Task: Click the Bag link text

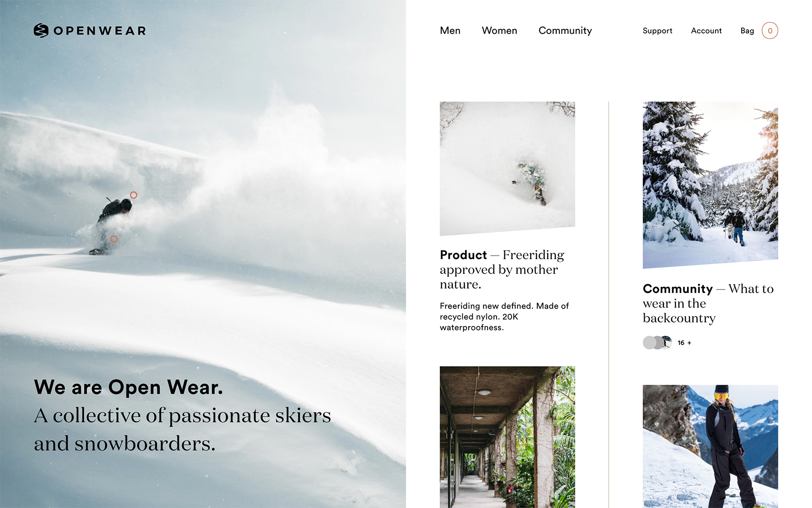Action: (x=747, y=31)
